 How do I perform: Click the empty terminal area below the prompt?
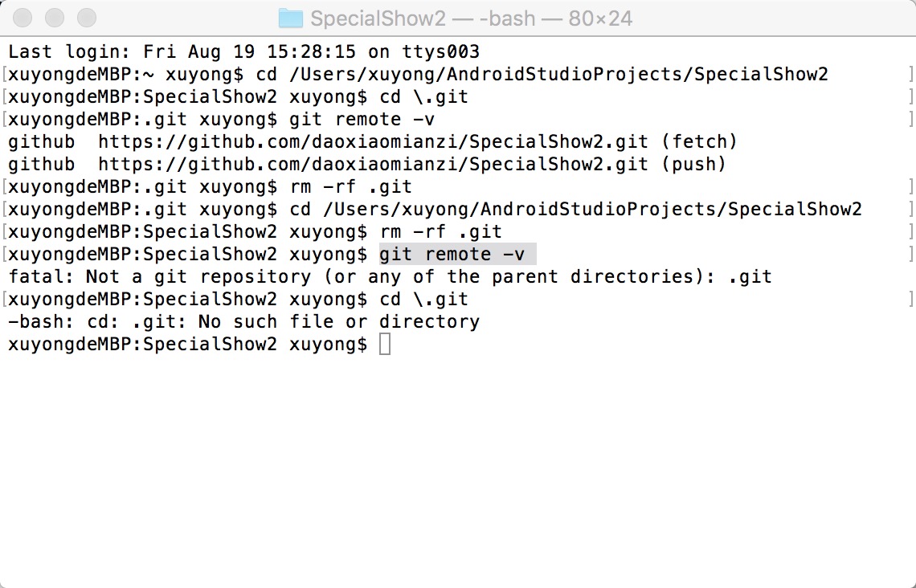tap(458, 468)
